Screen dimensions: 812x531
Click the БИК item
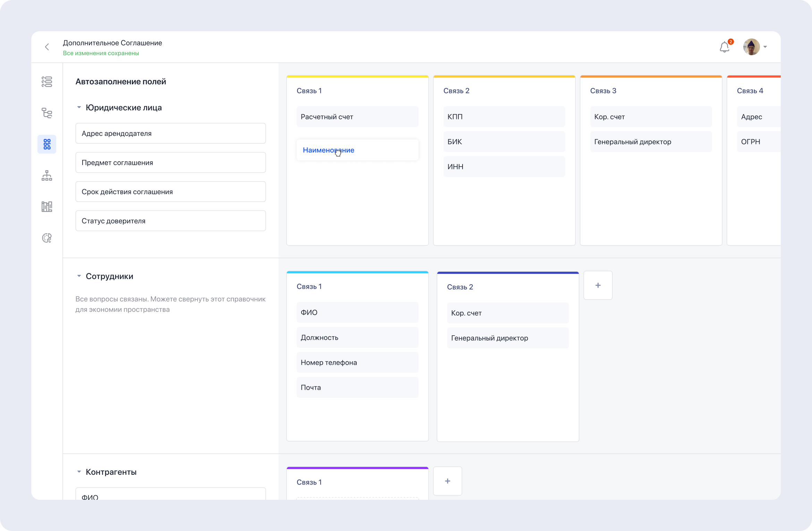pyautogui.click(x=504, y=142)
